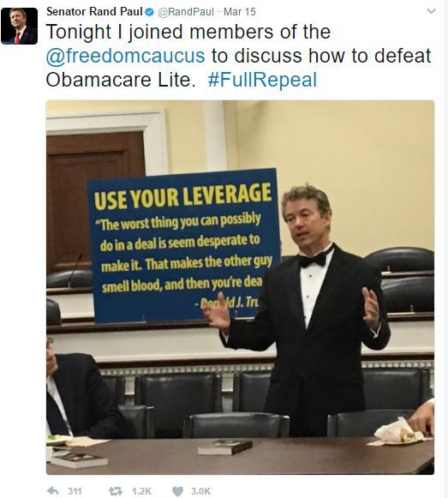
Task: Open the Senator Rand Paul profile avatar
Action: click(x=19, y=26)
